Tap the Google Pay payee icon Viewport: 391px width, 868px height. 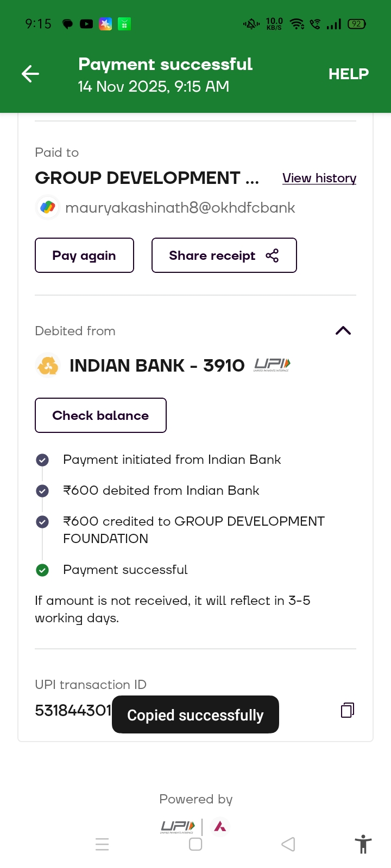coord(48,207)
